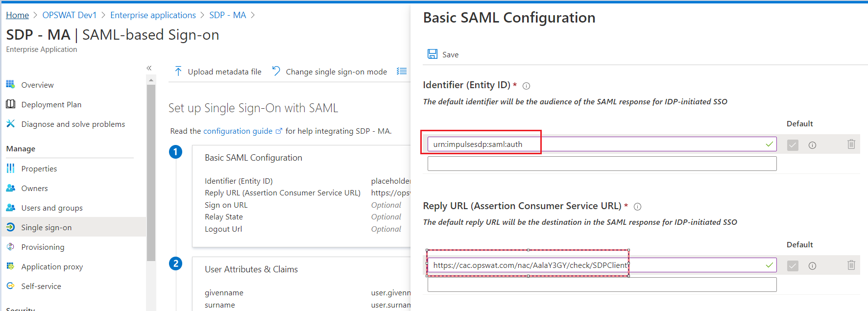Screen dimensions: 868x311
Task: Click the Save disk icon
Action: point(433,54)
